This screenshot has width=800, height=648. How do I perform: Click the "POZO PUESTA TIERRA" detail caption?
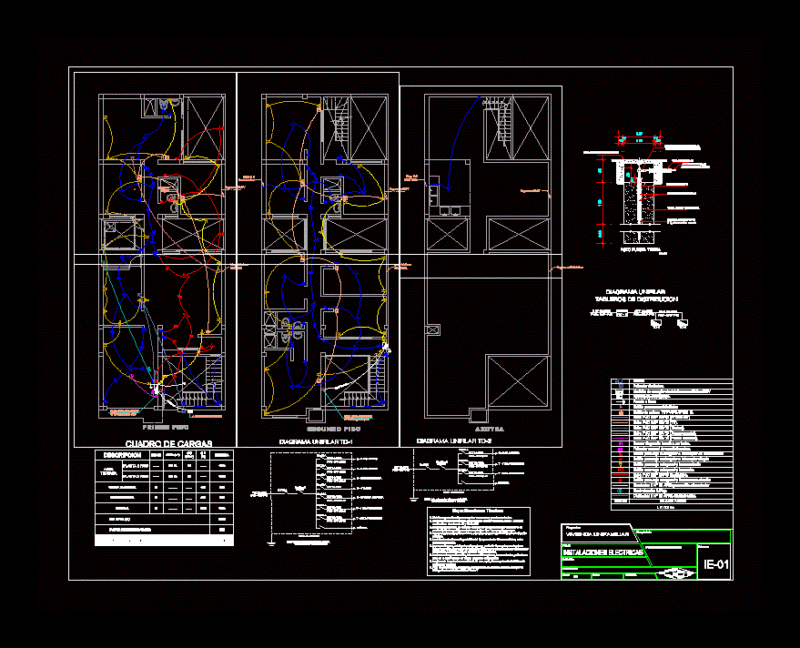pyautogui.click(x=640, y=250)
